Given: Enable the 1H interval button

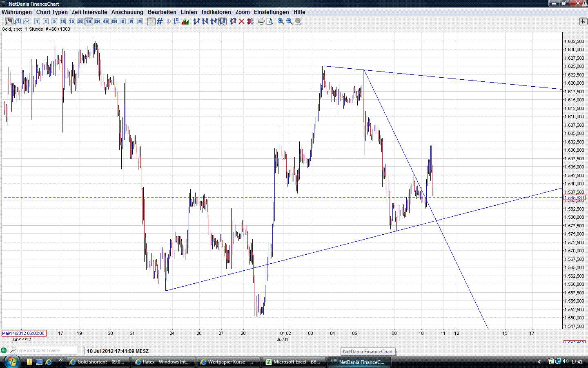Looking at the screenshot, I should pyautogui.click(x=88, y=21).
